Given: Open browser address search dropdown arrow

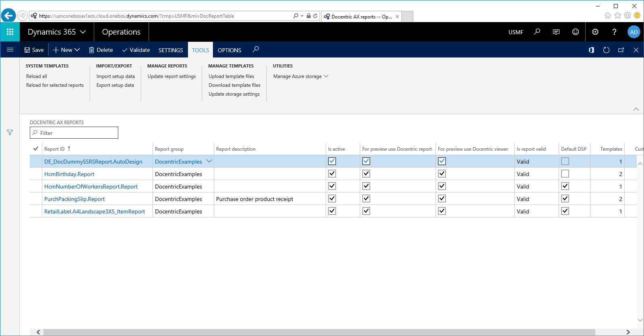Looking at the screenshot, I should pos(302,16).
